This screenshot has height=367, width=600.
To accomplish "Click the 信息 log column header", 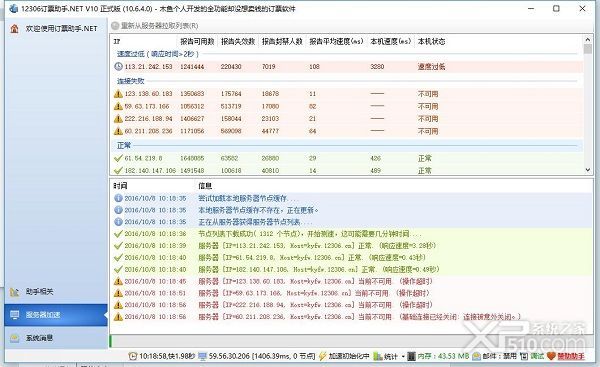I will pos(205,186).
